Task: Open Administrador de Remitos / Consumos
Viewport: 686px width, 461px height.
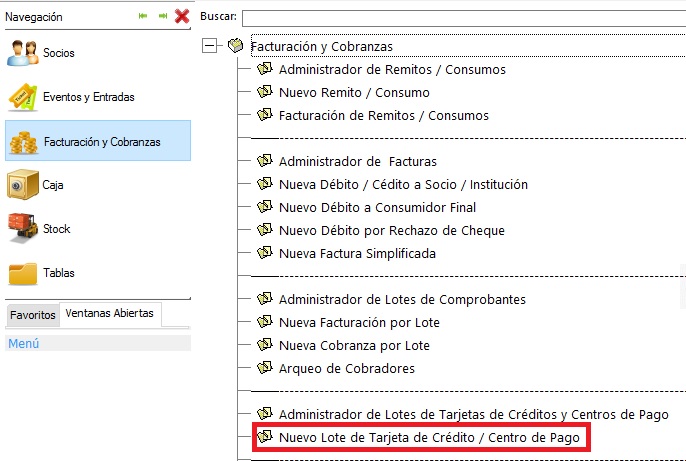Action: pyautogui.click(x=391, y=69)
